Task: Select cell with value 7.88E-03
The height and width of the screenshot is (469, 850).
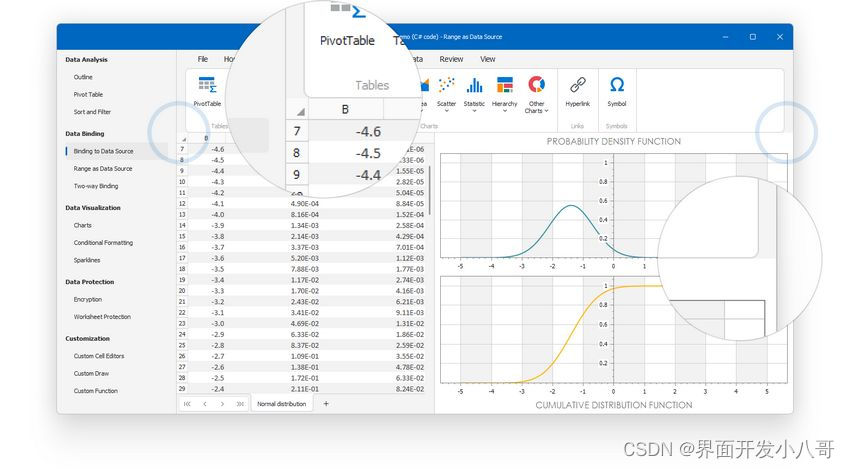Action: (x=305, y=269)
